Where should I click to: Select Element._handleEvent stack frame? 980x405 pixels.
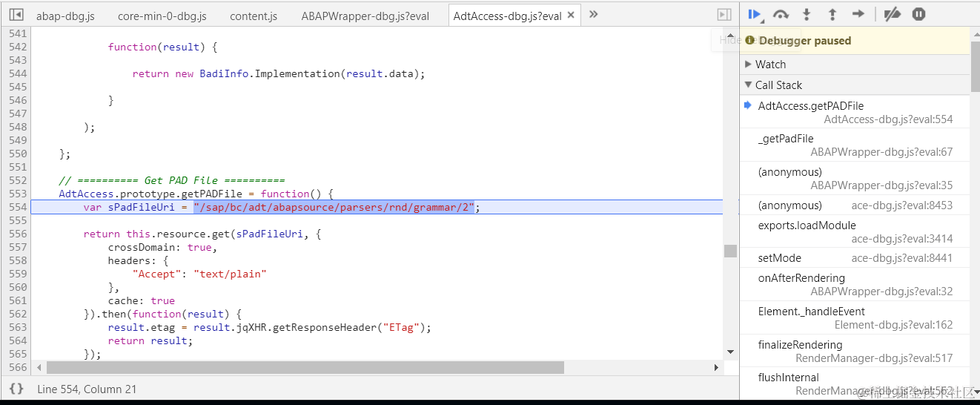click(855, 317)
